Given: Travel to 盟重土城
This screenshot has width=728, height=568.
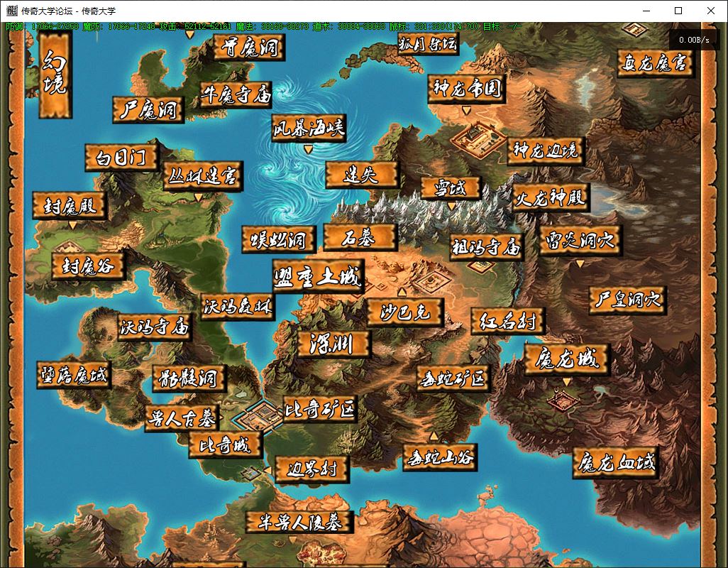Looking at the screenshot, I should 318,277.
